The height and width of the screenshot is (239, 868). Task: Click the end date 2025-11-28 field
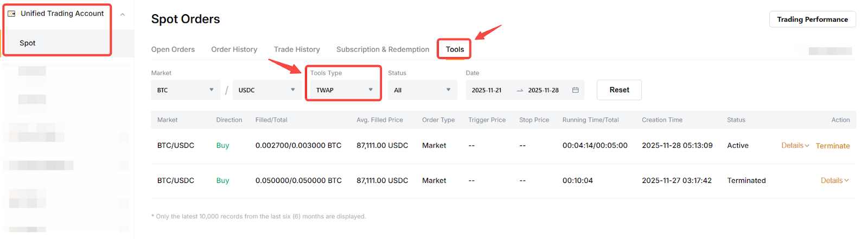(x=543, y=90)
